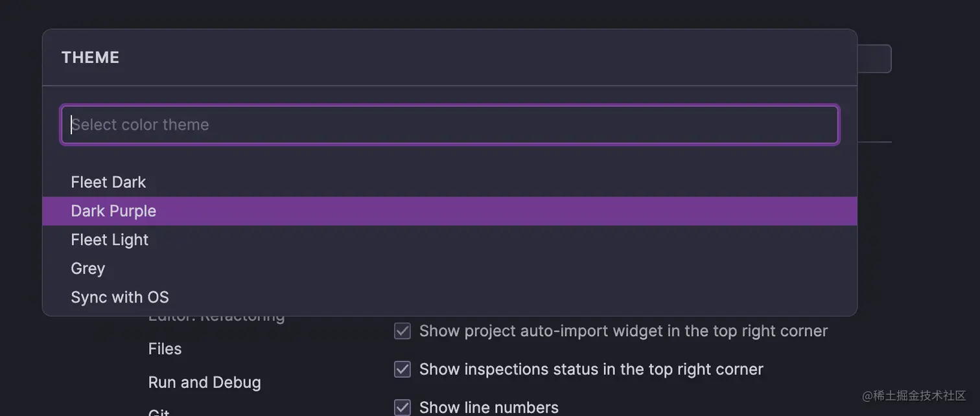Click the Select color theme search field
The image size is (980, 416).
point(449,124)
